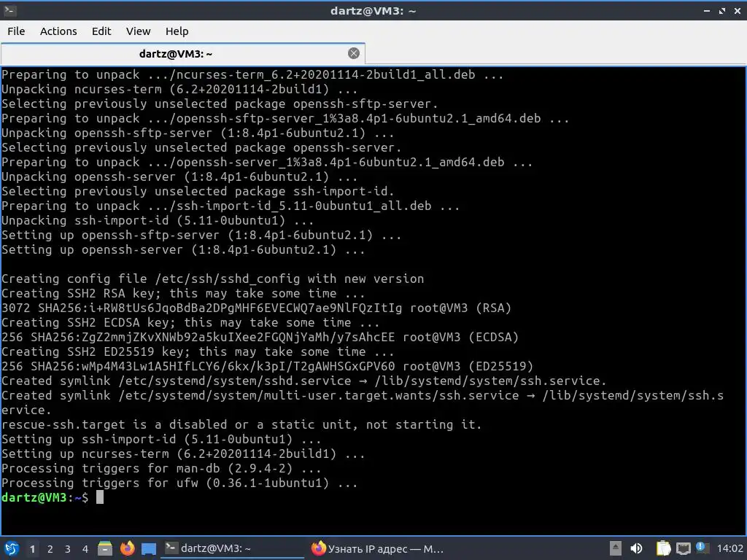Launch the file manager from the panel
Viewport: 747px width, 560px height.
[105, 548]
